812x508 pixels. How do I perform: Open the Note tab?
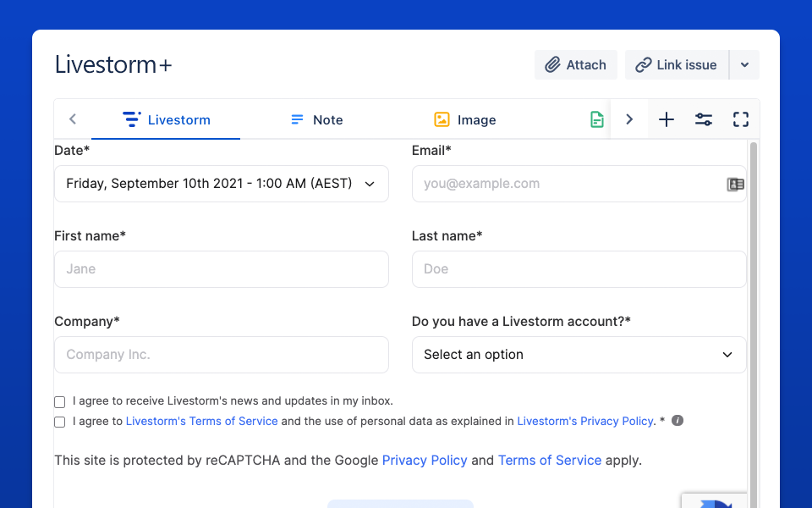[x=316, y=119]
